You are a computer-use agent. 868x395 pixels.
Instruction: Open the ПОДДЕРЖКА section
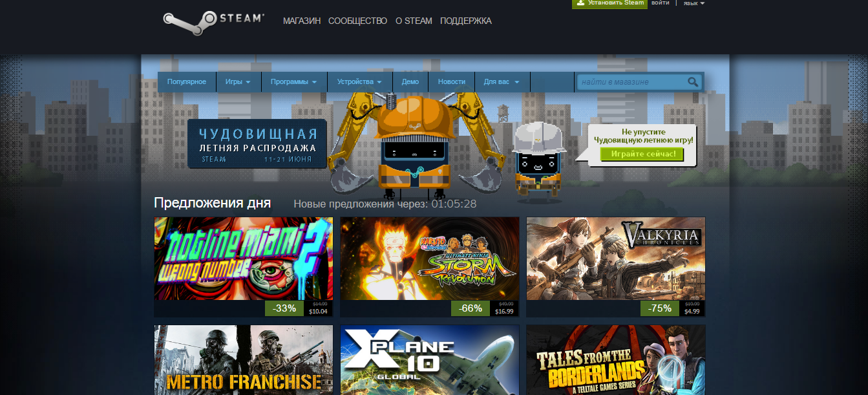pos(465,21)
